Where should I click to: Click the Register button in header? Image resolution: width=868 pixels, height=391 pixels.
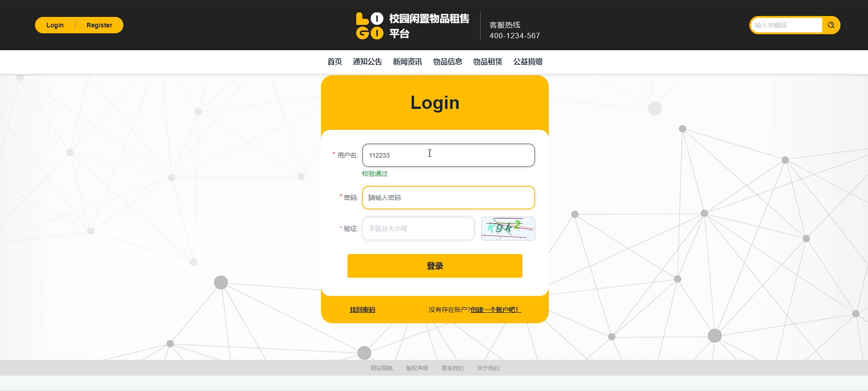pyautogui.click(x=99, y=25)
